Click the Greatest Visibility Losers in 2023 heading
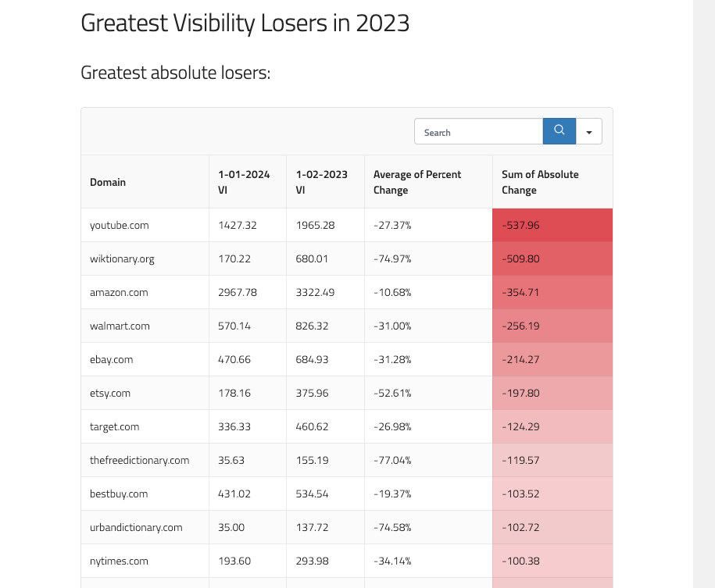Viewport: 715px width, 588px height. [245, 23]
